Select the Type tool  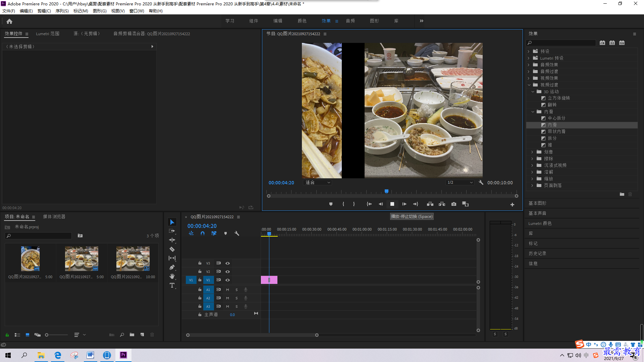click(x=172, y=285)
